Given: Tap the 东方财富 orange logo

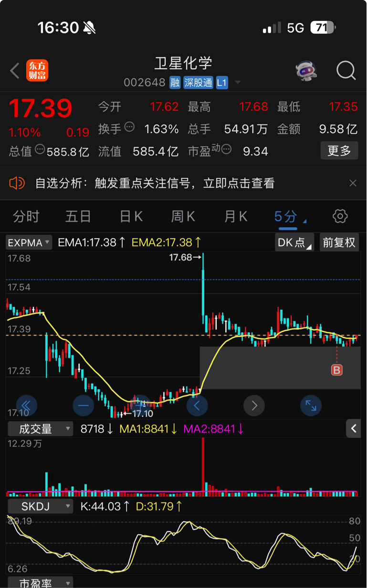Looking at the screenshot, I should click(x=37, y=71).
